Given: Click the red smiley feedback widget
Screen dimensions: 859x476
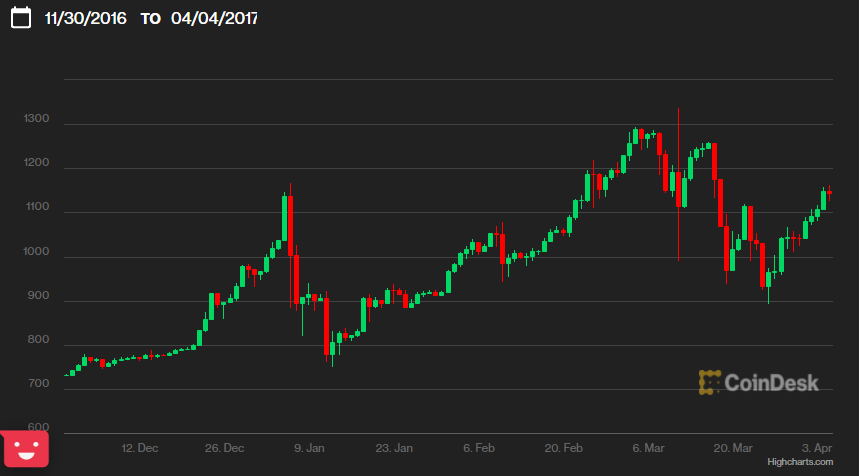Looking at the screenshot, I should (25, 449).
